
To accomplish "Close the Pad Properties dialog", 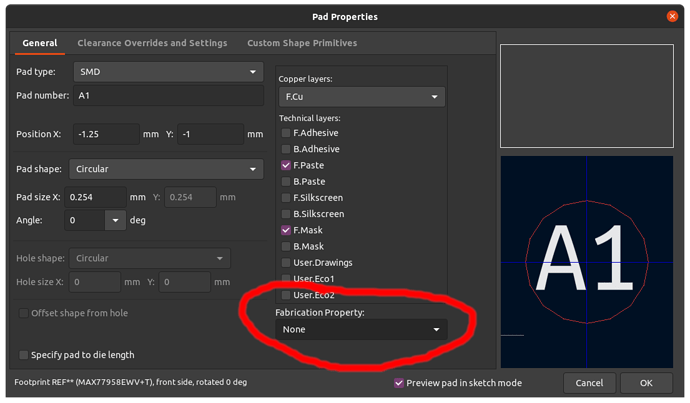I will tap(672, 16).
